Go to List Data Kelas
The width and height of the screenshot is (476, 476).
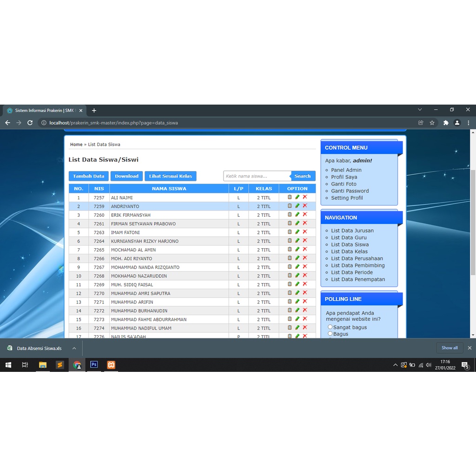pyautogui.click(x=349, y=251)
